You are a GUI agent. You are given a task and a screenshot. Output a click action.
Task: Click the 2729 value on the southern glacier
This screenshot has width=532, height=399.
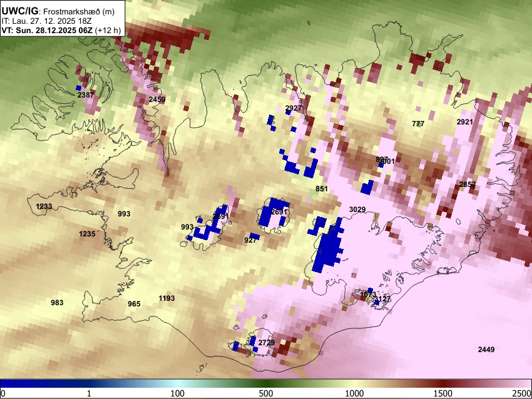(x=267, y=342)
